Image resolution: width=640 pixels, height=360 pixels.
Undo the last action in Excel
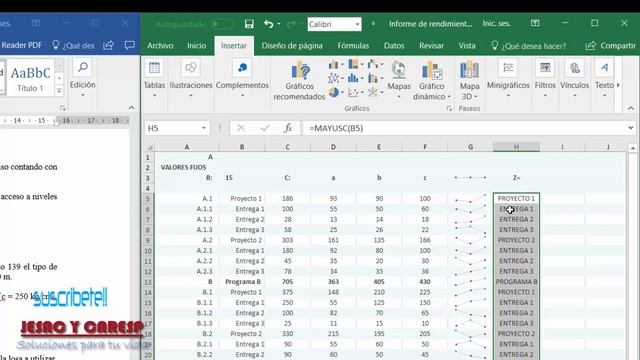pos(269,24)
